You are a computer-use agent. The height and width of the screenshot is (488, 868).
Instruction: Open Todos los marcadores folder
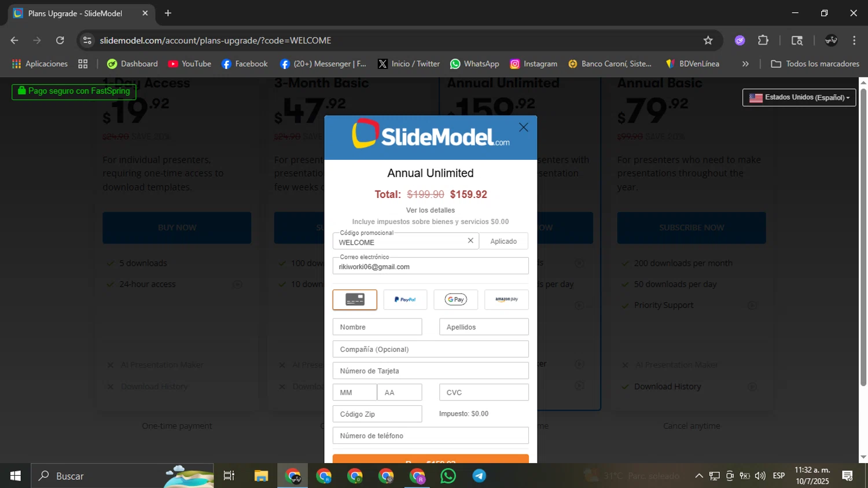(815, 64)
